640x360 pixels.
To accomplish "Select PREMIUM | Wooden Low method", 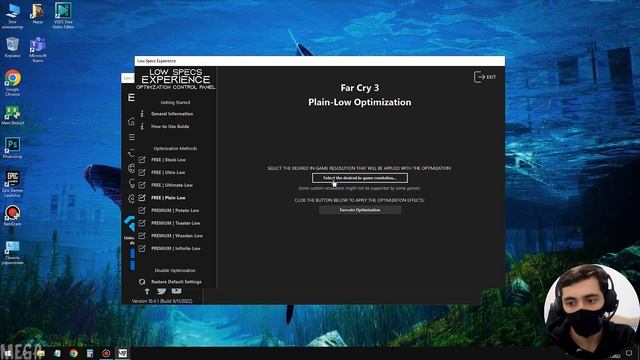I will [177, 236].
